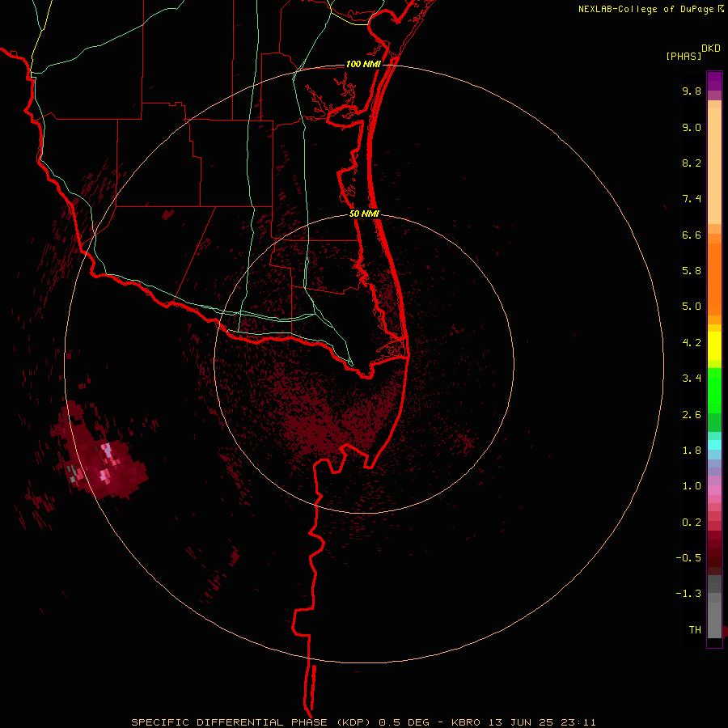Pick the cyan segment of the color bar
This screenshot has height=728, width=728.
(714, 444)
